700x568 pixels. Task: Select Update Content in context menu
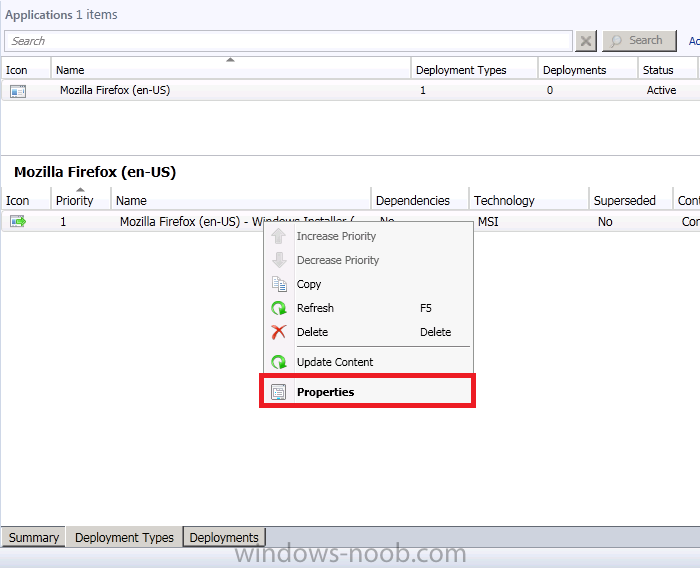pyautogui.click(x=367, y=362)
